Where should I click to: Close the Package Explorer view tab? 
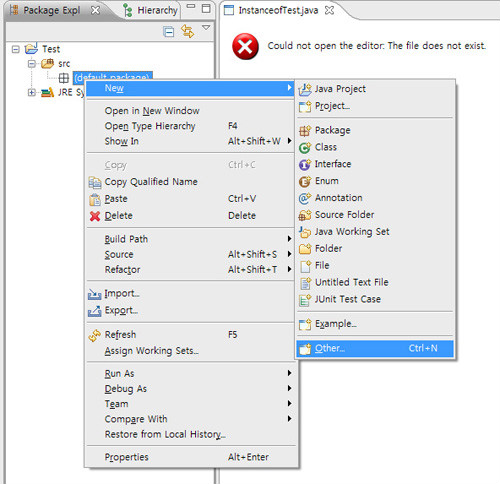point(95,10)
